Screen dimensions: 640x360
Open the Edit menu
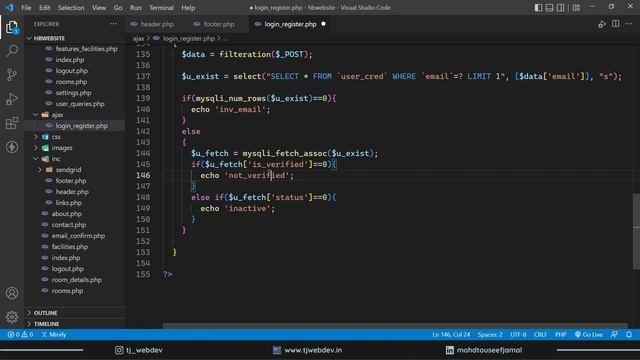(x=44, y=8)
